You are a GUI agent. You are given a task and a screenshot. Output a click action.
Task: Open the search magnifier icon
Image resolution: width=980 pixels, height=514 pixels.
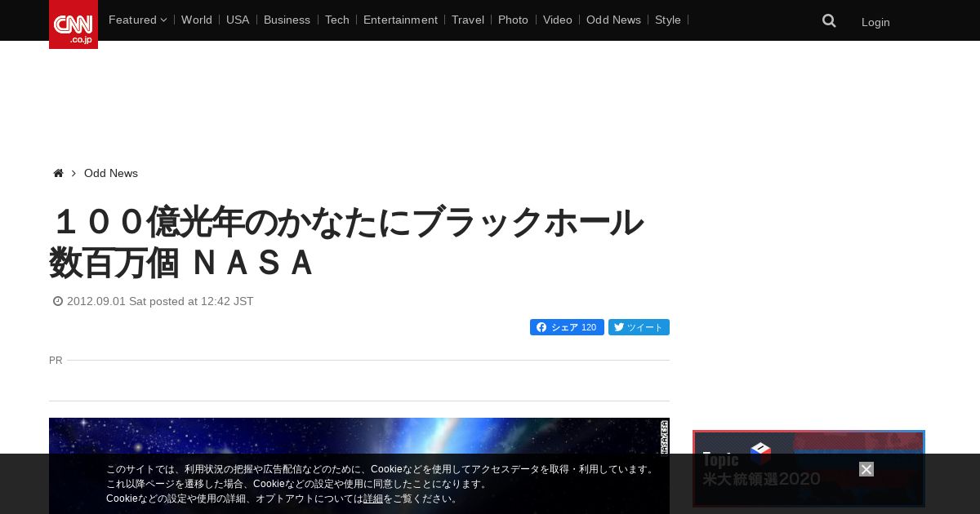(829, 21)
